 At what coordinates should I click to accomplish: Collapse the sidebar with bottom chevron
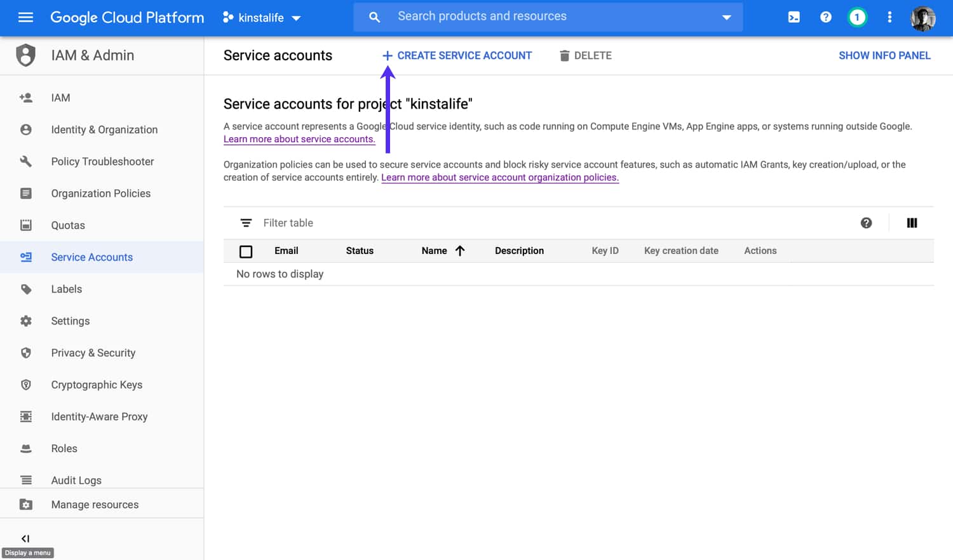click(26, 537)
